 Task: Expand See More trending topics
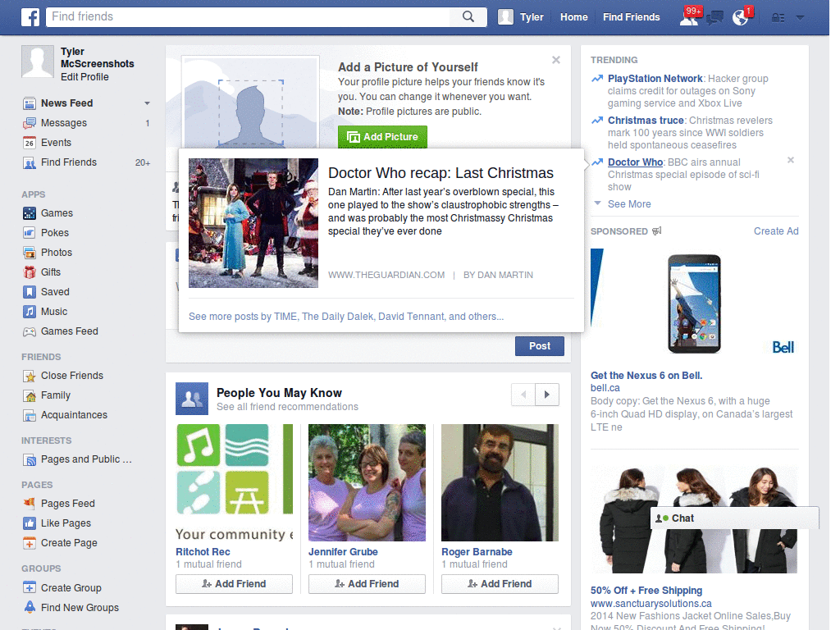629,204
